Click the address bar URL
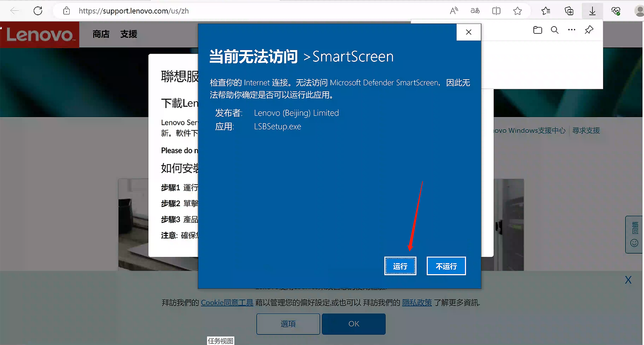This screenshot has height=345, width=644. coord(134,11)
